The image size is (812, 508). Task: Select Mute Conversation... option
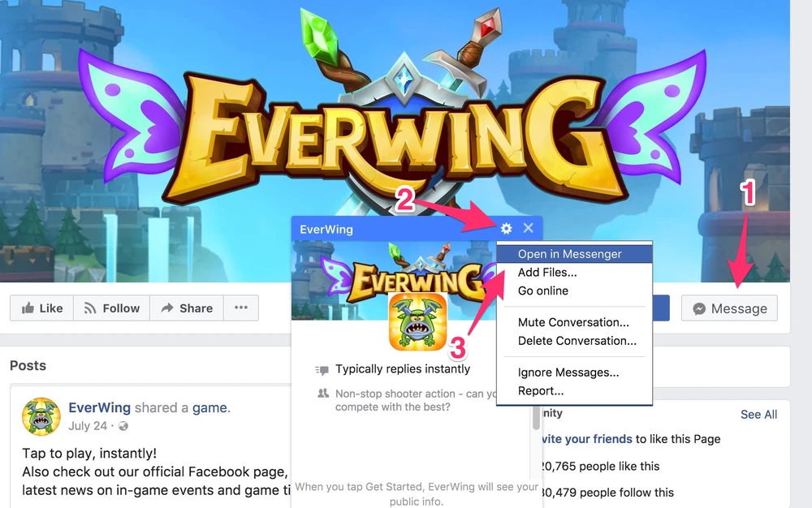click(x=574, y=322)
